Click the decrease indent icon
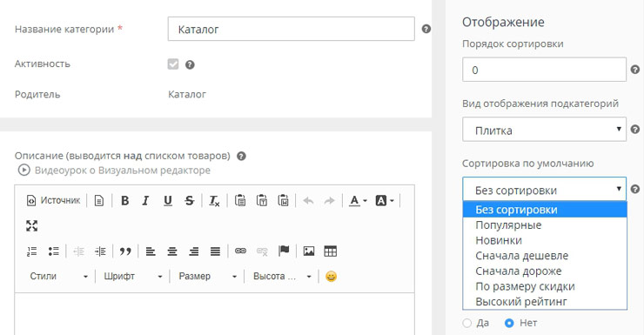Image resolution: width=644 pixels, height=335 pixels. [78, 251]
